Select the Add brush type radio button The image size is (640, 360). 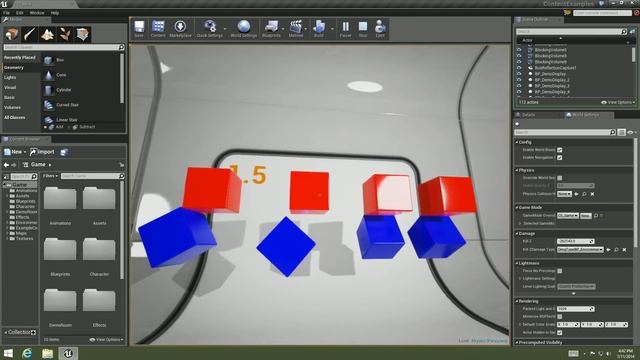[46, 127]
